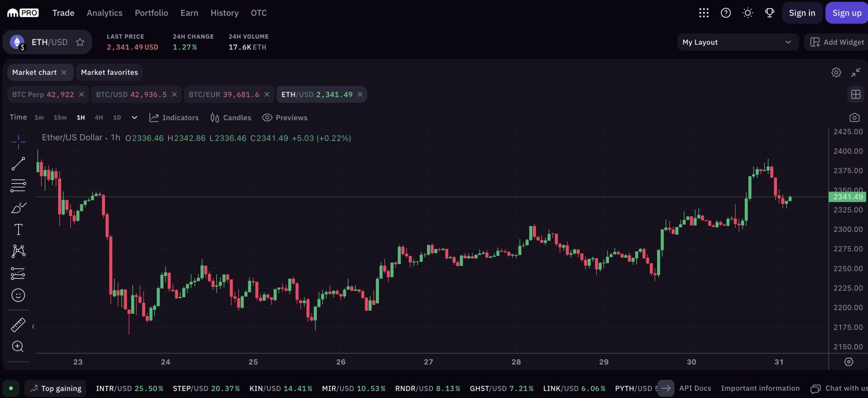This screenshot has width=868, height=398.
Task: Open the apps grid menu
Action: [704, 13]
